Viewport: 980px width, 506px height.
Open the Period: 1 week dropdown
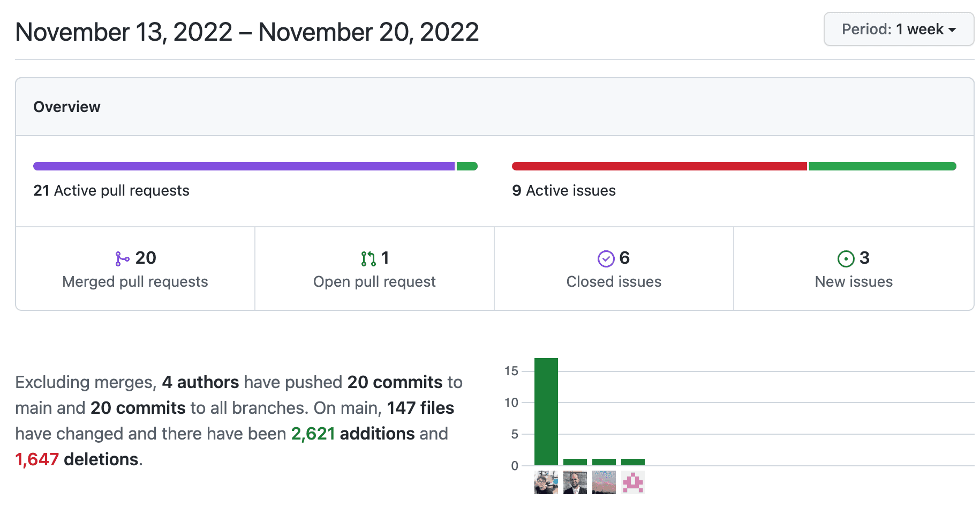click(x=898, y=29)
